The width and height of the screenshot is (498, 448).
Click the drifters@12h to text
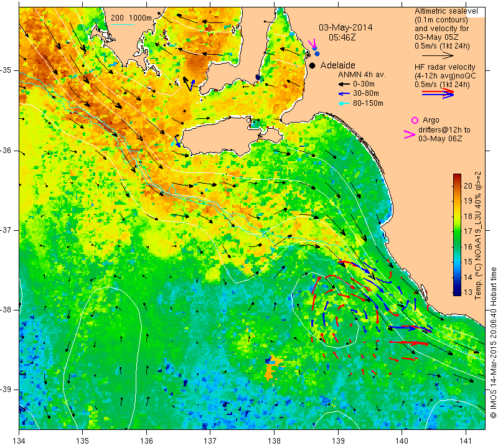coord(444,130)
